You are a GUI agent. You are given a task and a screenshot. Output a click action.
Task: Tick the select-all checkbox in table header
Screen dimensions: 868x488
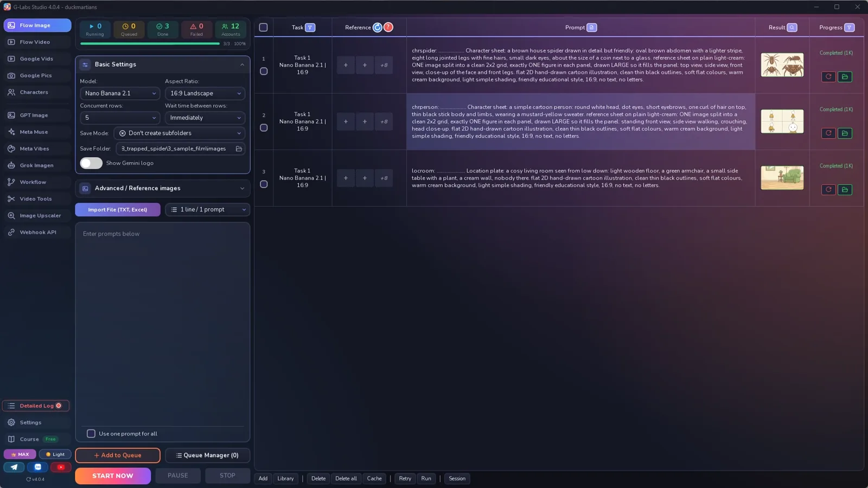coord(263,28)
